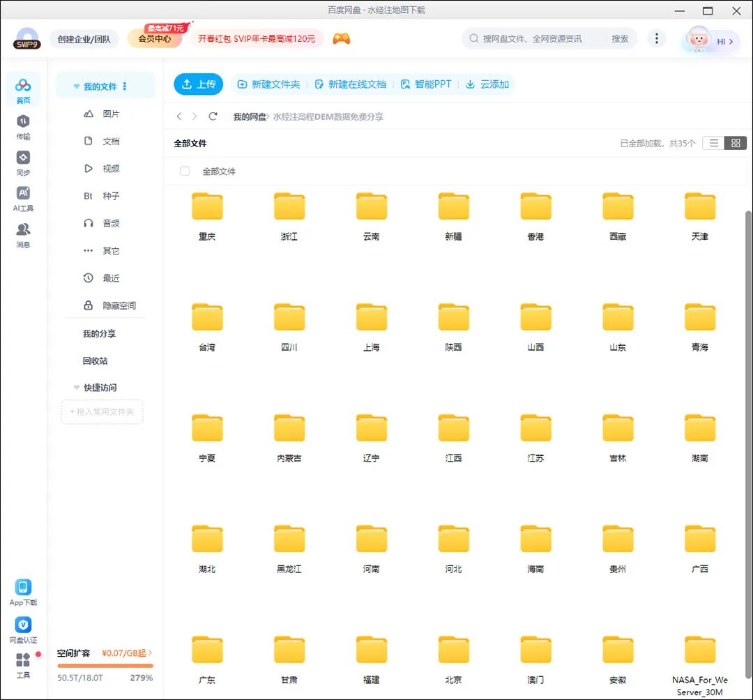Select 视频 category
The width and height of the screenshot is (753, 700).
tap(102, 169)
